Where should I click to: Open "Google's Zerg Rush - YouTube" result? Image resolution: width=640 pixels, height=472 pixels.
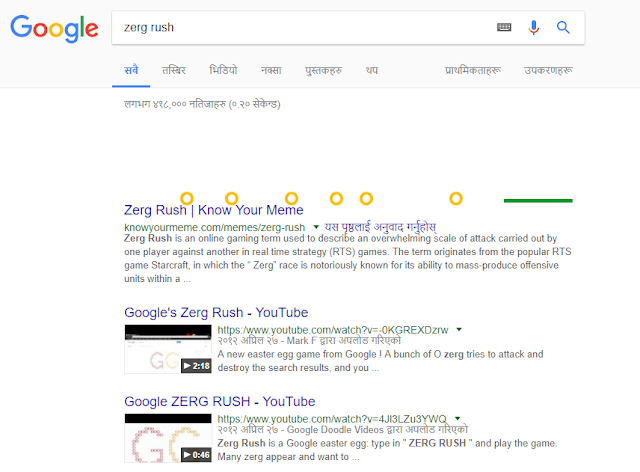coord(216,312)
